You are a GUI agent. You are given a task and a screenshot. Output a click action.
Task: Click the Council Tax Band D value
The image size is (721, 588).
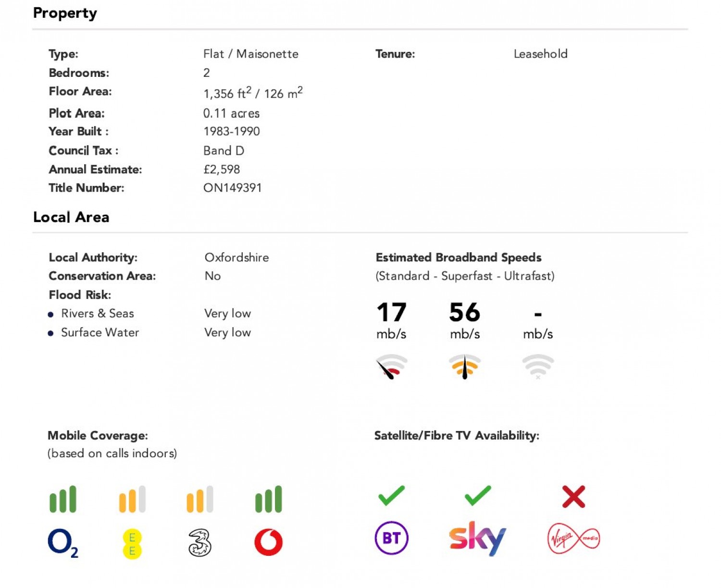[224, 151]
